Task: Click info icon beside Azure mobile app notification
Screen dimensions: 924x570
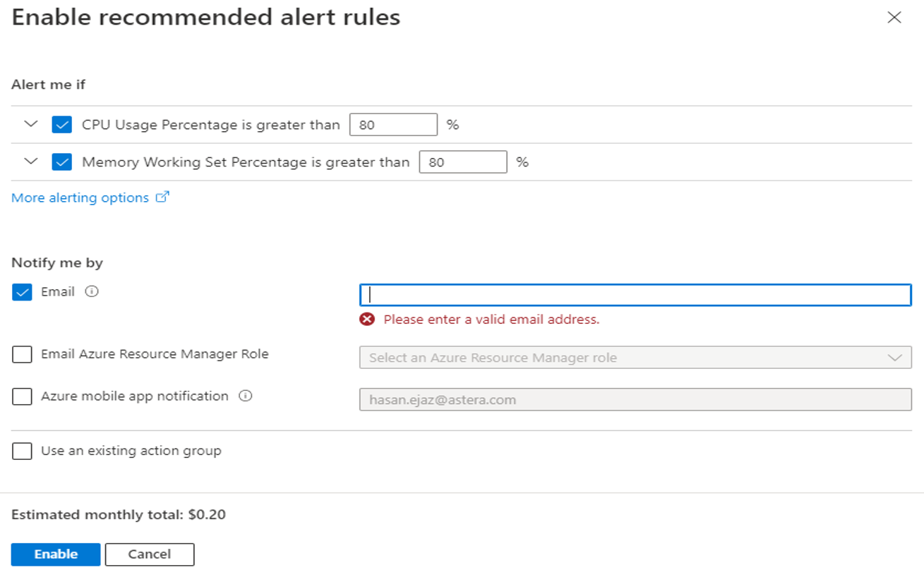Action: [x=245, y=396]
